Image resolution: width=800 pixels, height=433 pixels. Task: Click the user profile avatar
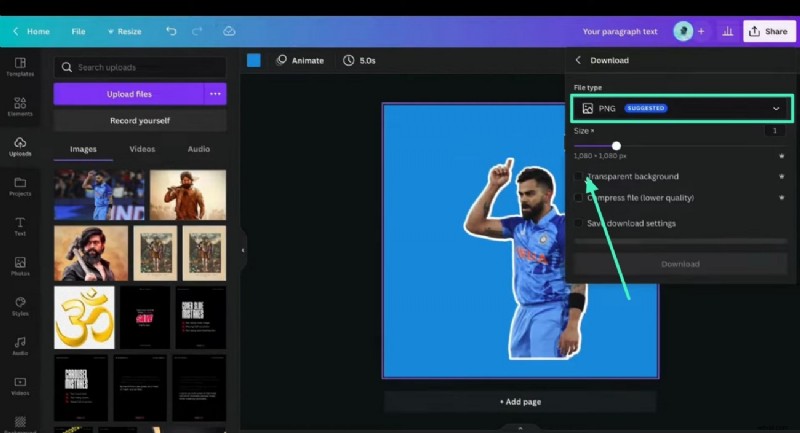point(683,31)
